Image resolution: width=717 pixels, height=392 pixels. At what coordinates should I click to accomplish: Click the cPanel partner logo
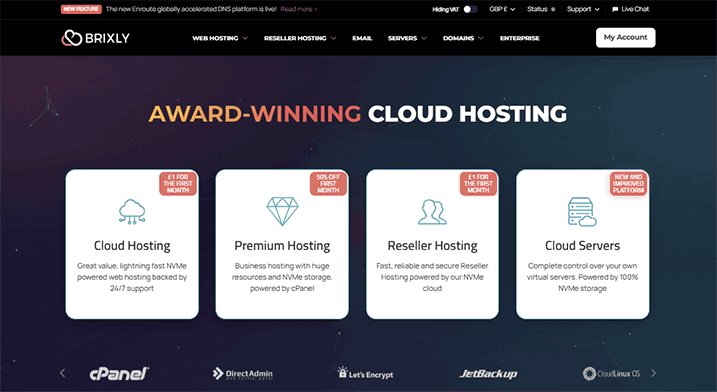tap(119, 374)
